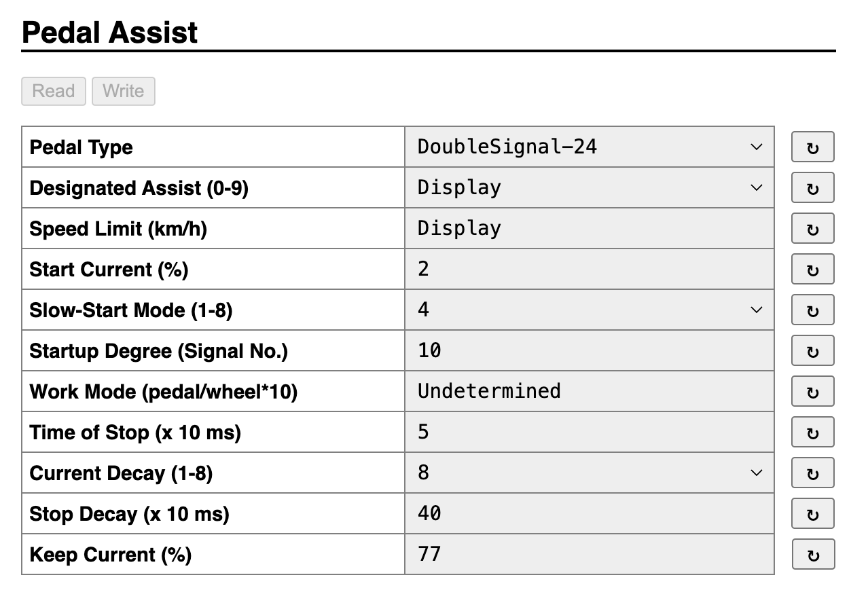Reload the Time of Stop value
Image resolution: width=868 pixels, height=607 pixels.
pyautogui.click(x=812, y=433)
